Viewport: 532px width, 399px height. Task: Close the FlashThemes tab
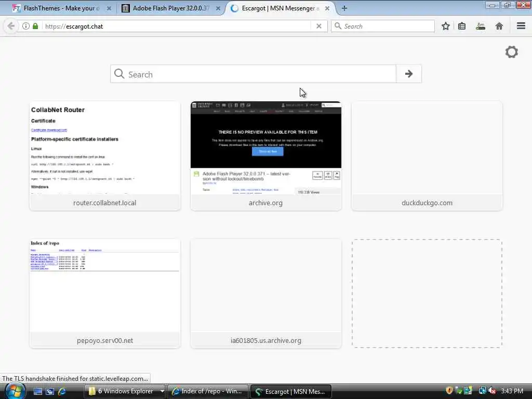(109, 8)
